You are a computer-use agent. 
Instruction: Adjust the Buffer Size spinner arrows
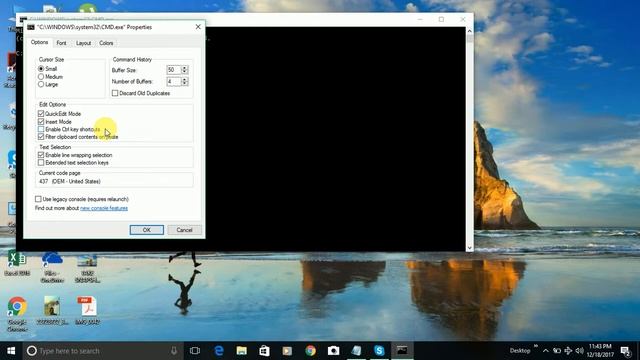(184, 70)
